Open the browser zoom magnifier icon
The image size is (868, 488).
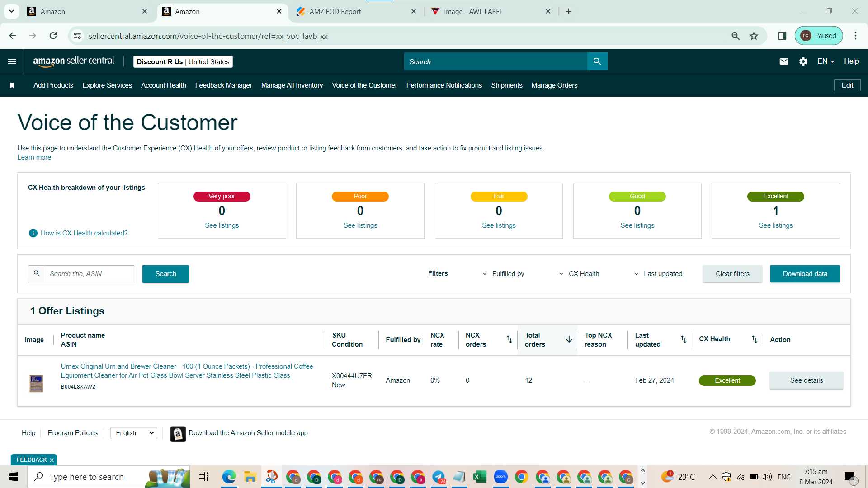736,36
